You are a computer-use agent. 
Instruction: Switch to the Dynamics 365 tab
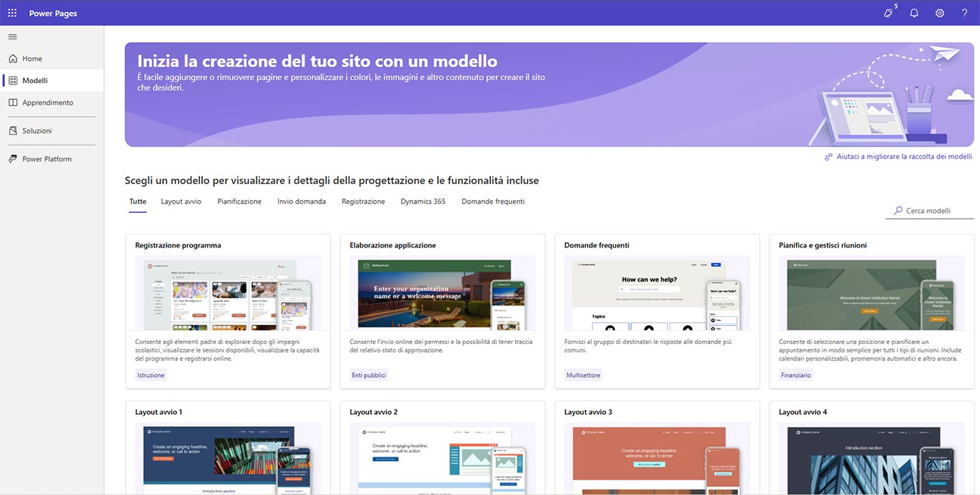(423, 201)
